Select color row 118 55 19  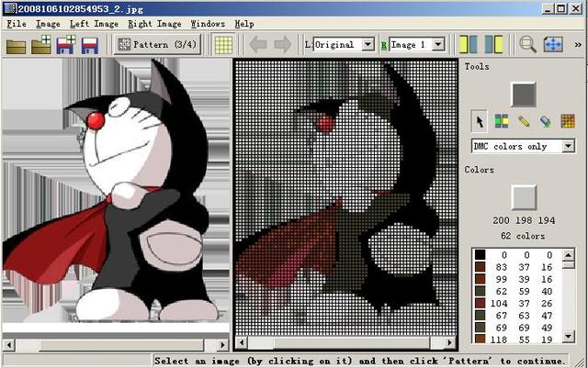tap(516, 340)
